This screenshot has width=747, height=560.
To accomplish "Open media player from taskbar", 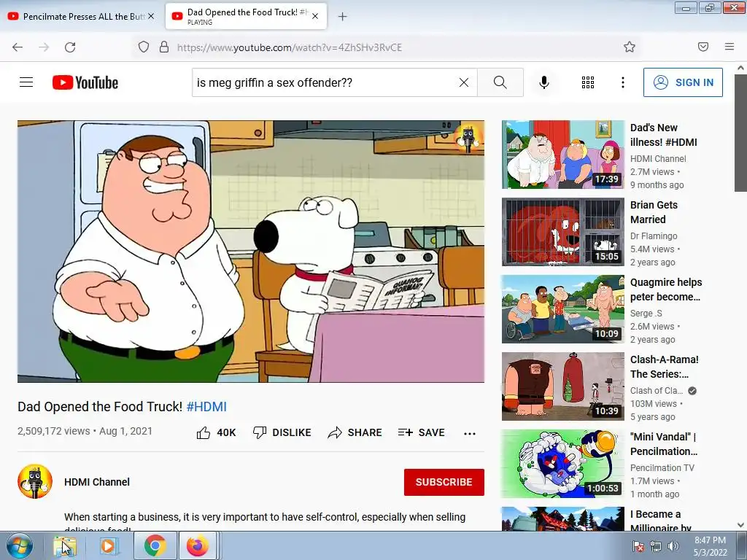I will click(x=109, y=545).
